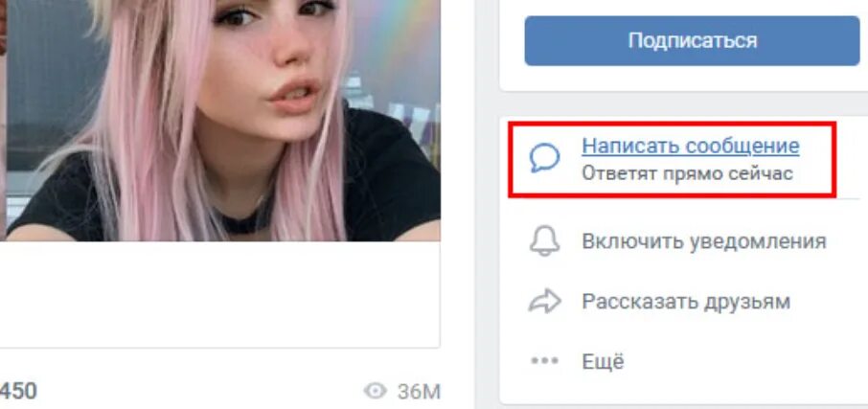Subscribe with the Подписаться button
The height and width of the screenshot is (409, 868).
coord(692,41)
